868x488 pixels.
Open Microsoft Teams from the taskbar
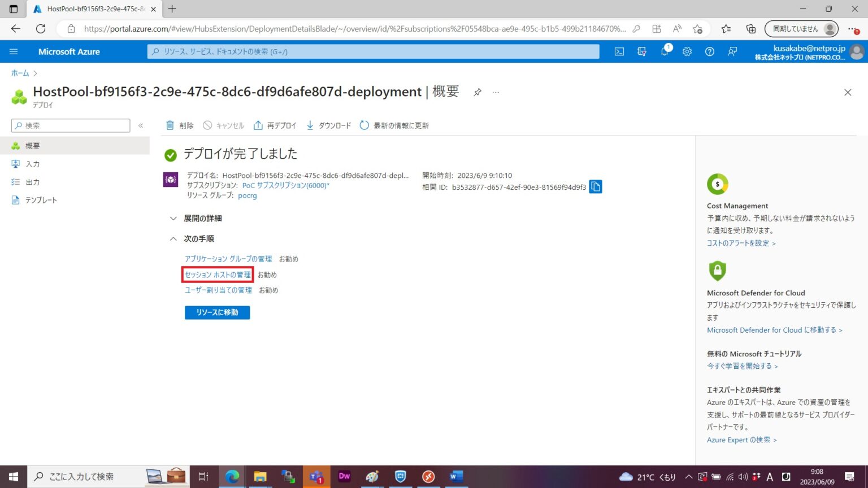coord(316,477)
